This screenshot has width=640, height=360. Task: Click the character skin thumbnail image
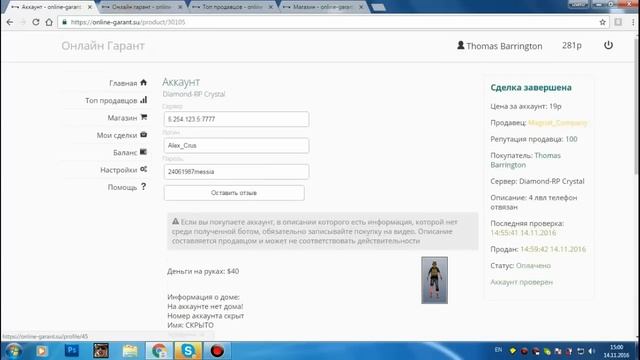click(434, 280)
